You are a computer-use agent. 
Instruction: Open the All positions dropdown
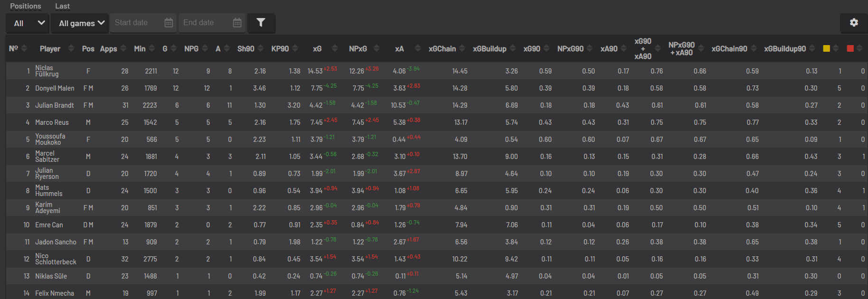(28, 23)
